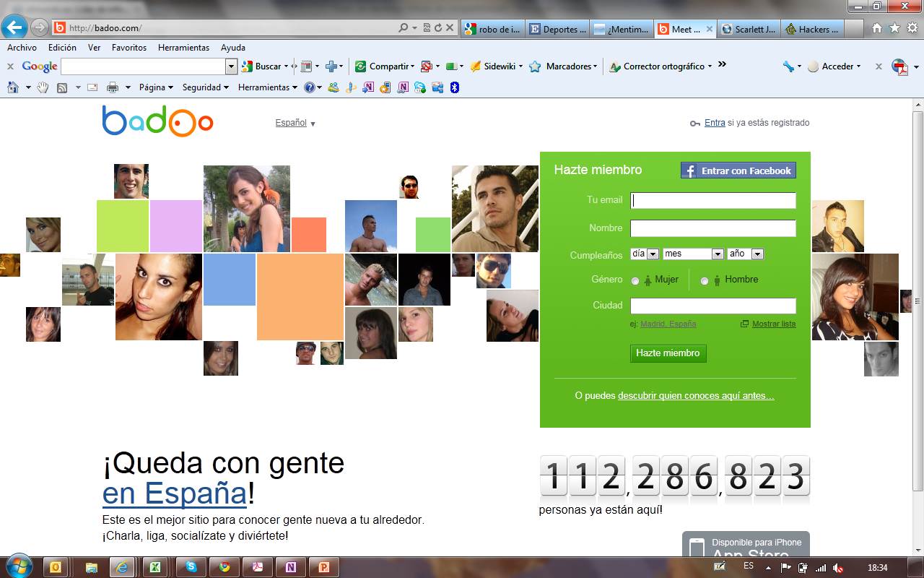Image resolution: width=924 pixels, height=578 pixels.
Task: Open the RSS feeds icon
Action: tap(62, 87)
